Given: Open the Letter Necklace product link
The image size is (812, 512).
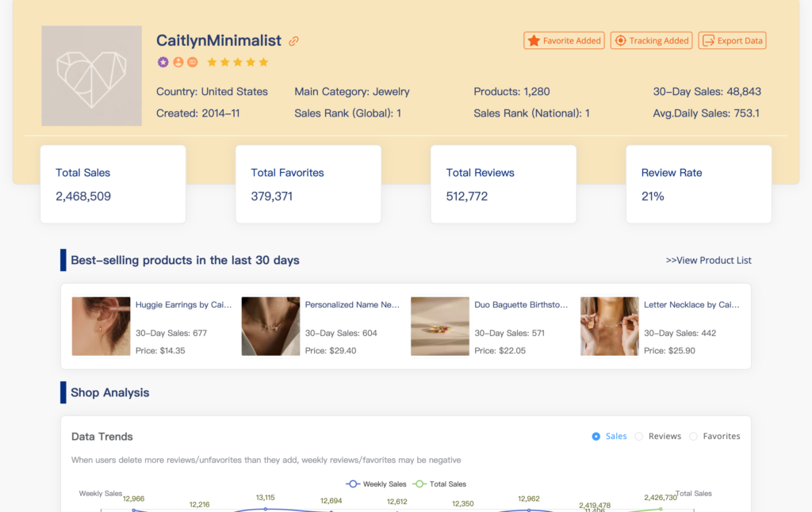Looking at the screenshot, I should pos(691,304).
